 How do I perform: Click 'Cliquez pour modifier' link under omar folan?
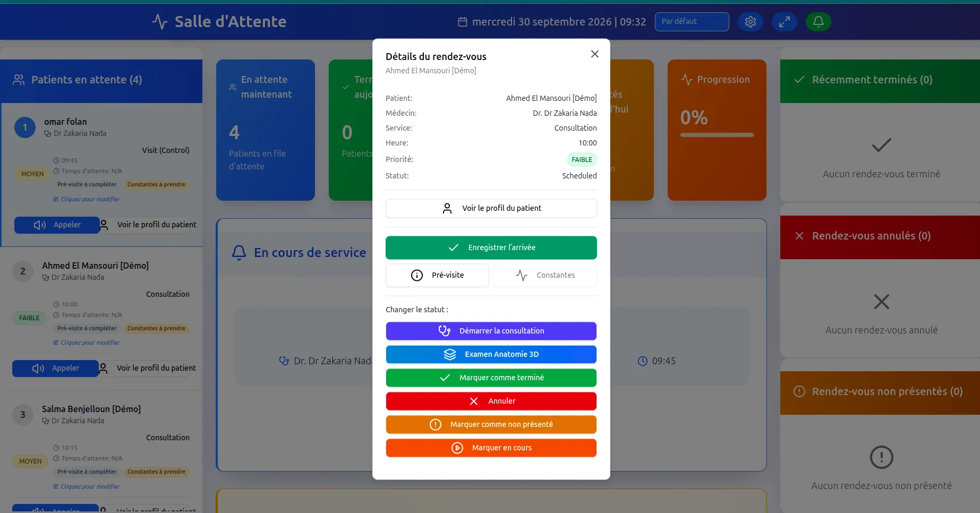(x=87, y=199)
